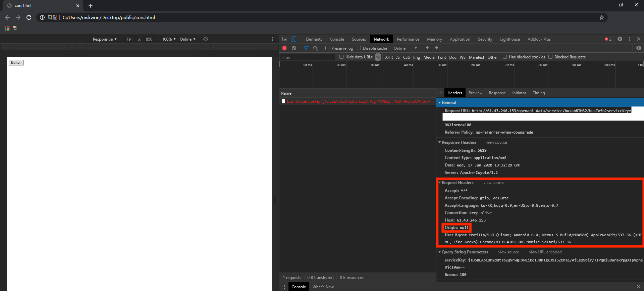Viewport: 644px width, 291px height.
Task: Open Network panel throttling Online dropdown
Action: pos(405,48)
